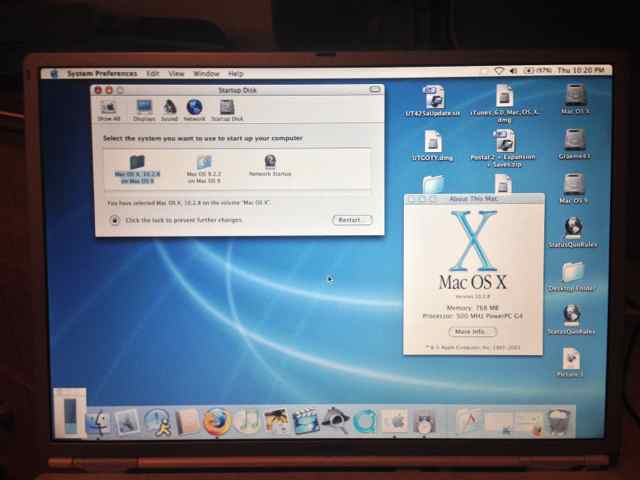Click the Startup Disk toolbar icon
Viewport: 640px width, 480px height.
[227, 111]
